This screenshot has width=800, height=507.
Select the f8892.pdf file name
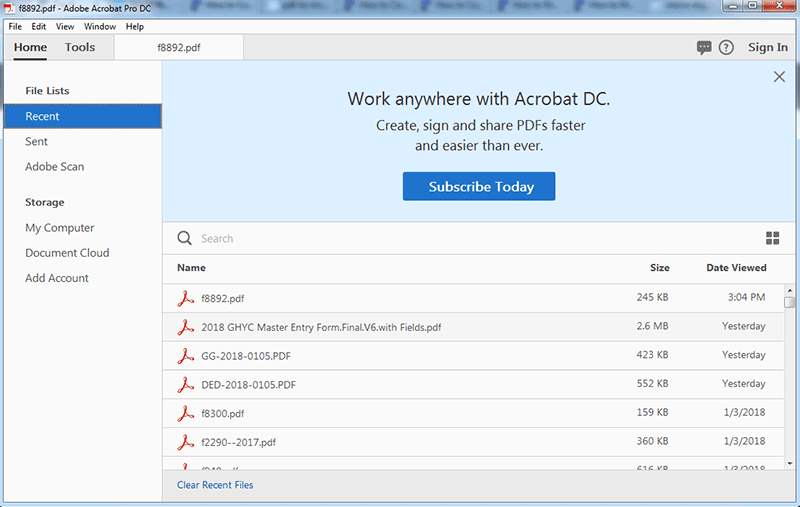tap(222, 298)
